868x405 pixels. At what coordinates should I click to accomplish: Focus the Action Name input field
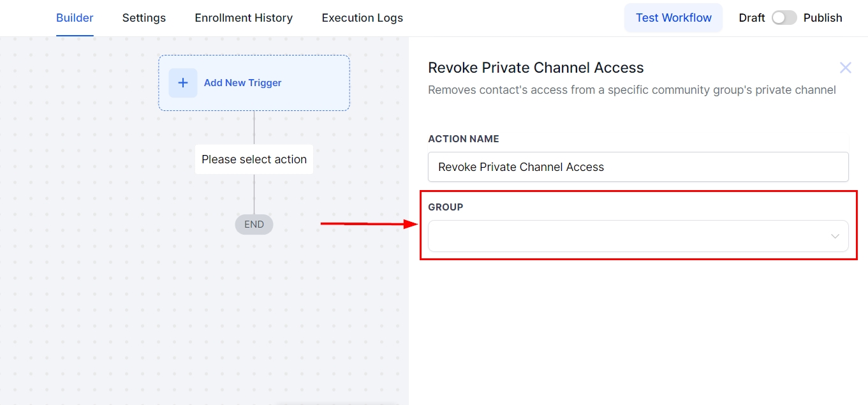[x=638, y=167]
